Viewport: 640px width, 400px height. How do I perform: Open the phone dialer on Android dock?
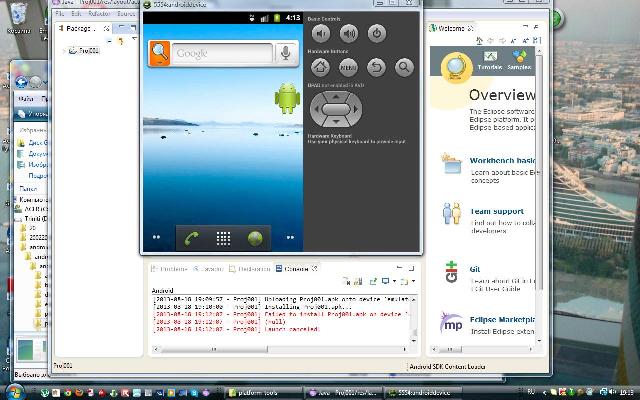(191, 238)
